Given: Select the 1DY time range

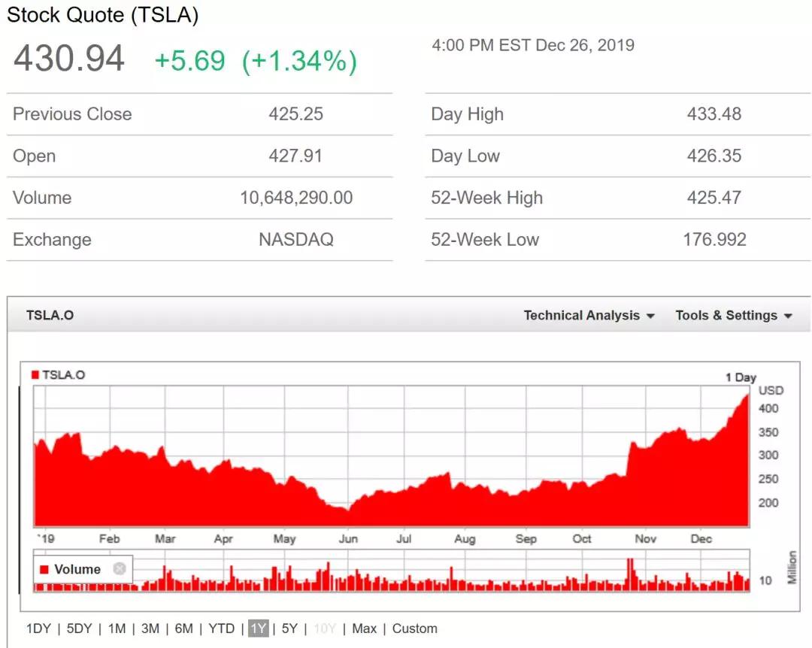Looking at the screenshot, I should (x=38, y=628).
